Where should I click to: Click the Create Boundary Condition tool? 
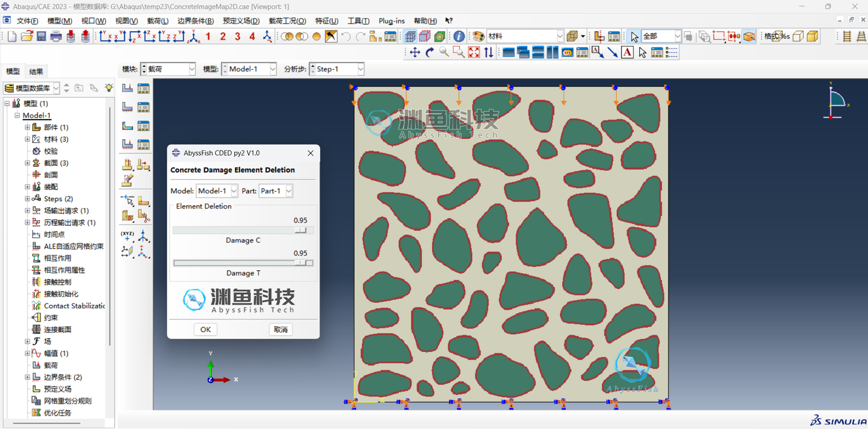pos(128,107)
